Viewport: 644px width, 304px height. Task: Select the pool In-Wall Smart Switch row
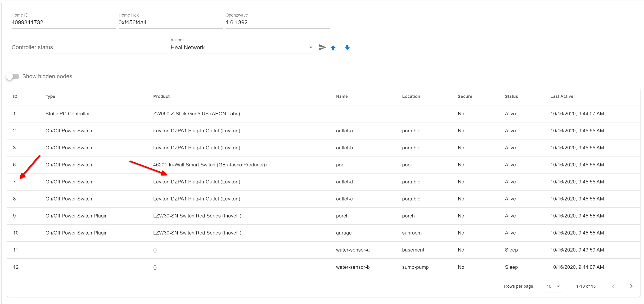(x=324, y=165)
